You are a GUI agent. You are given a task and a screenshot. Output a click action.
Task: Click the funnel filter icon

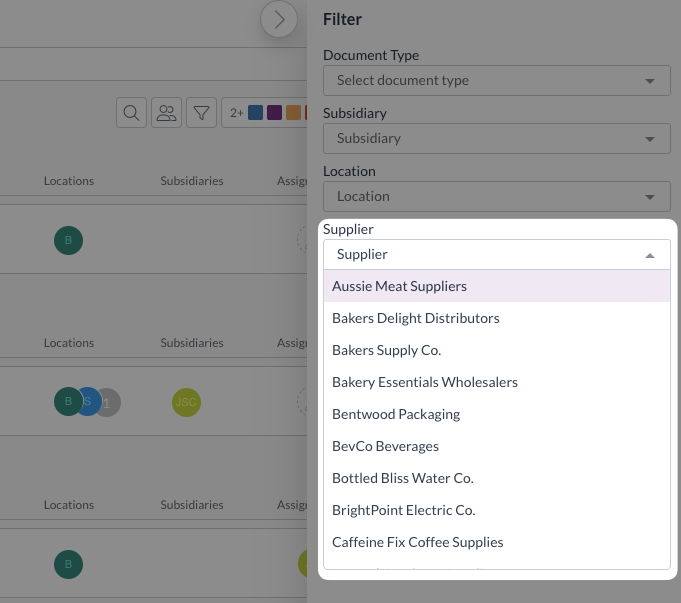point(201,113)
